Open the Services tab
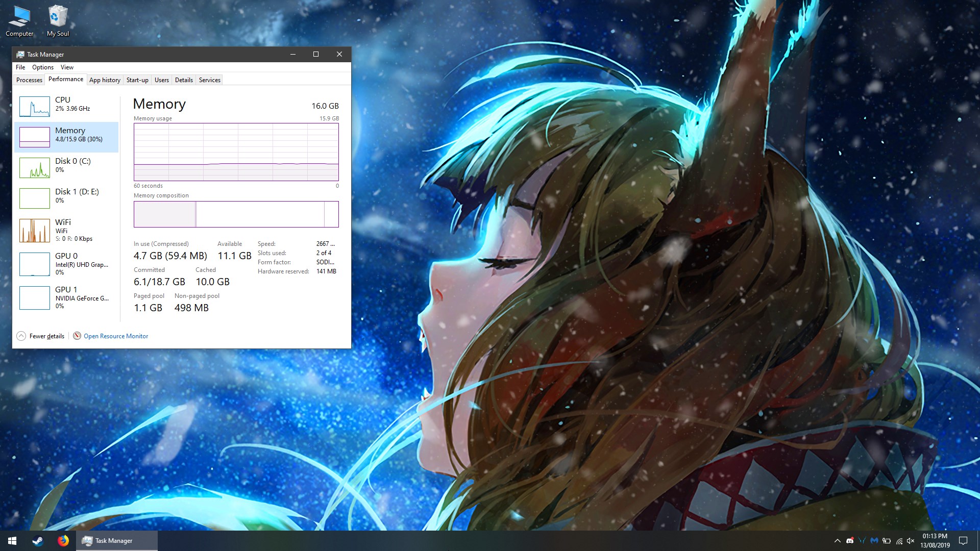This screenshot has height=551, width=980. click(210, 80)
